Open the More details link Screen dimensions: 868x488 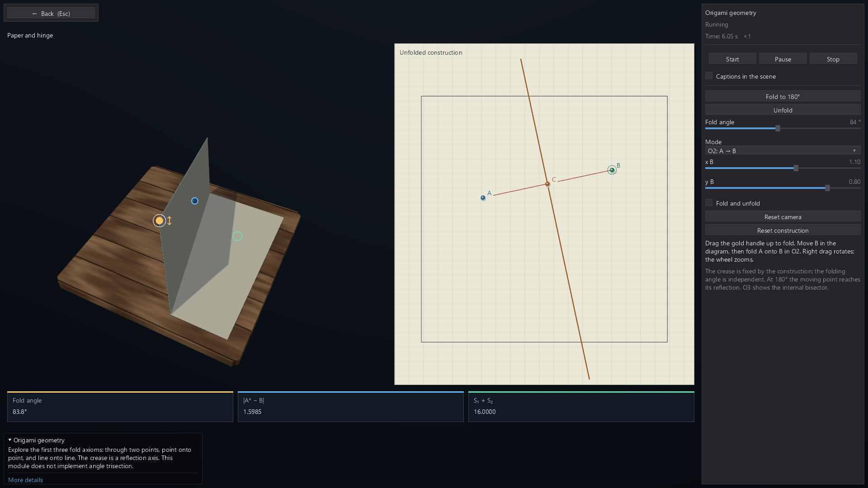[25, 480]
